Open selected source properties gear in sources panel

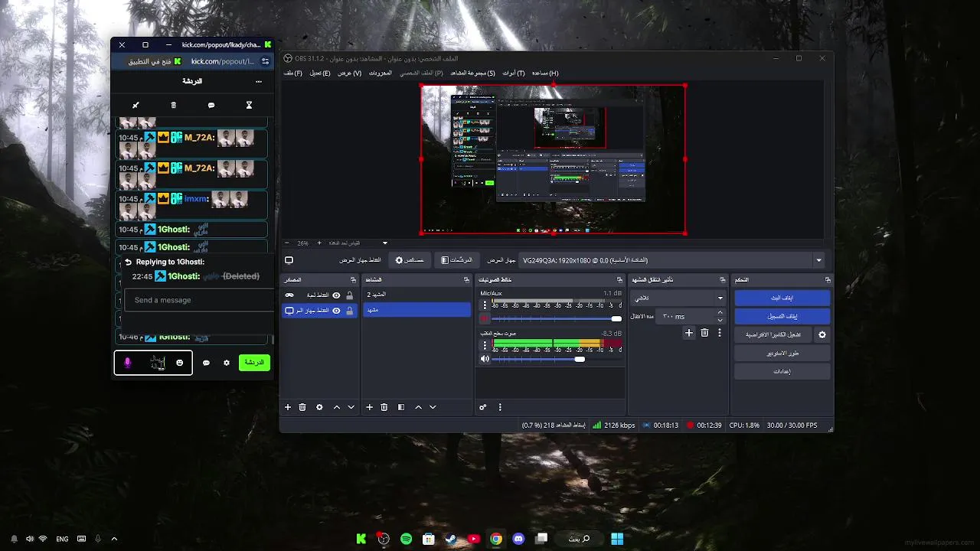319,407
